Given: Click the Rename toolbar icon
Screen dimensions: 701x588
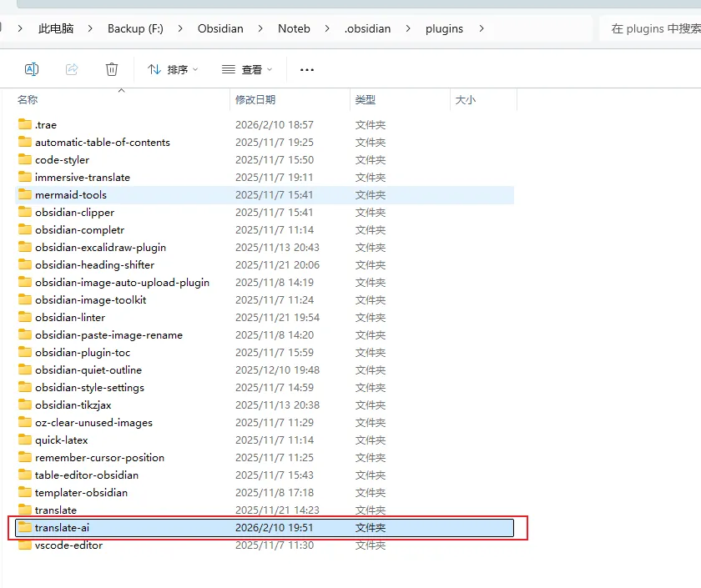Looking at the screenshot, I should [32, 69].
